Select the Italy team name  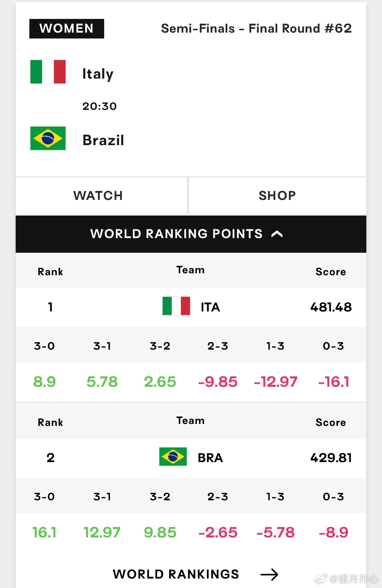coord(98,74)
